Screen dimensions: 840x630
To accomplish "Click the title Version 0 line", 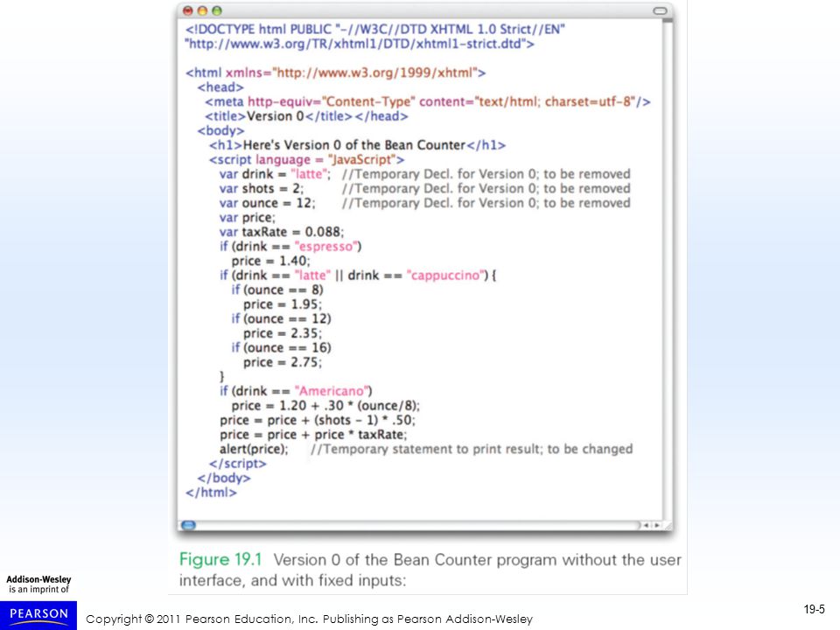I will click(x=306, y=116).
